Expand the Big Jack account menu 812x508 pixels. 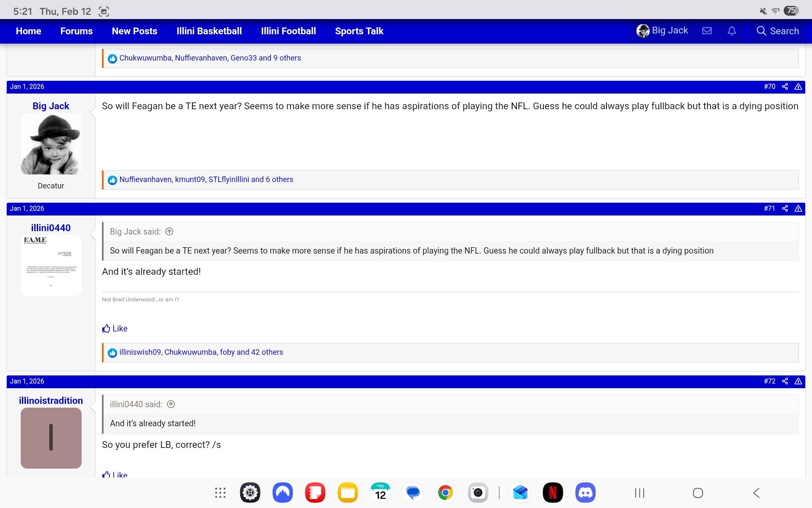click(662, 31)
